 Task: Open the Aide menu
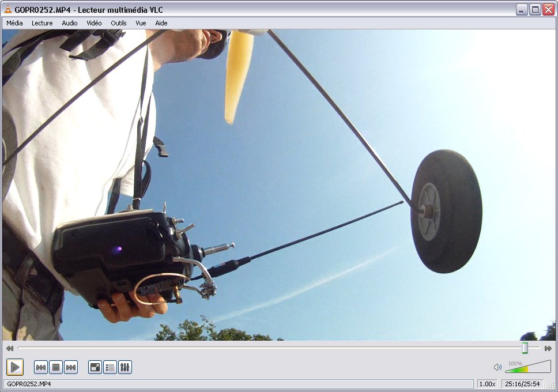click(x=161, y=23)
